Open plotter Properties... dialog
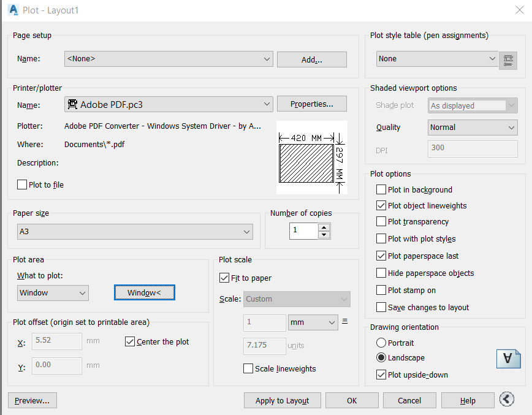This screenshot has height=415, width=532. 311,104
